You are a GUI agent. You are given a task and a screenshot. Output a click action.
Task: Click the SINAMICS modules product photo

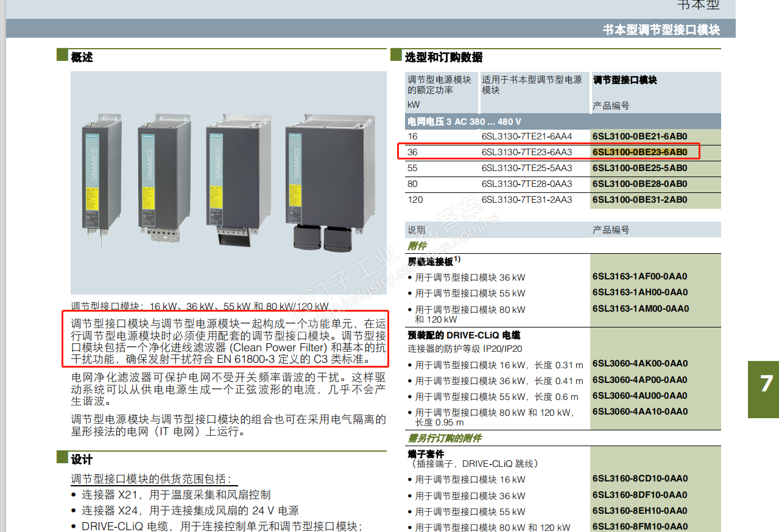tap(228, 183)
